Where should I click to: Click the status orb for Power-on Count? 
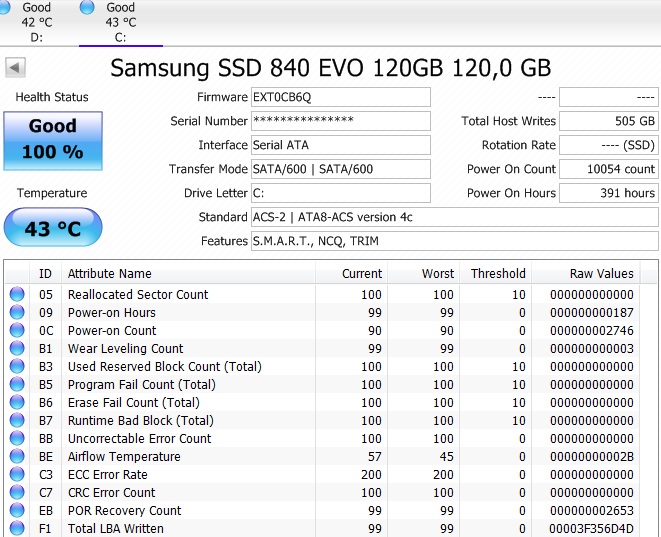17,330
